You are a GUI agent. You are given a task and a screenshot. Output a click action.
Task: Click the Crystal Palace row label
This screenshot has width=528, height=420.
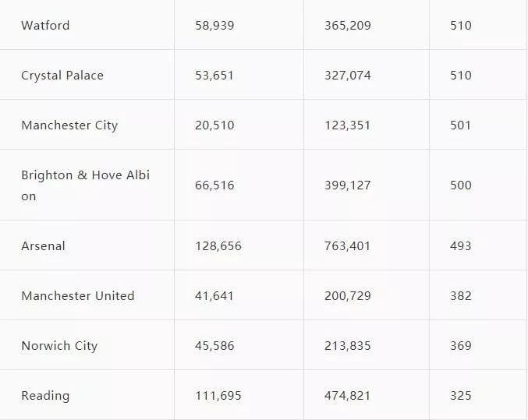(62, 76)
